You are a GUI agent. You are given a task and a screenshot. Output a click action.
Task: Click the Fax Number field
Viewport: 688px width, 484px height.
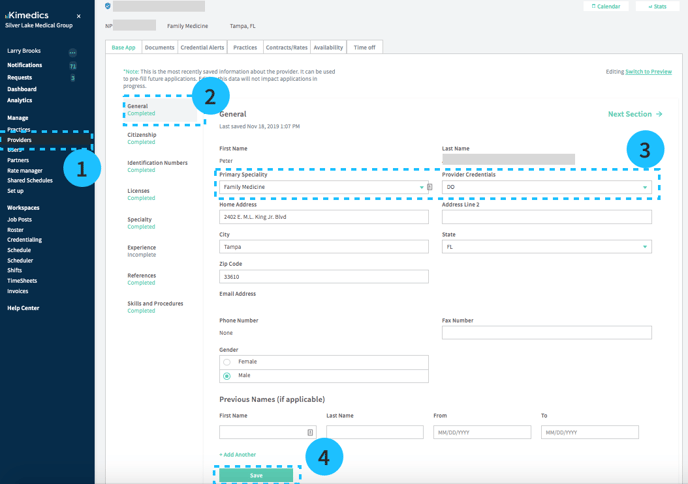click(547, 333)
